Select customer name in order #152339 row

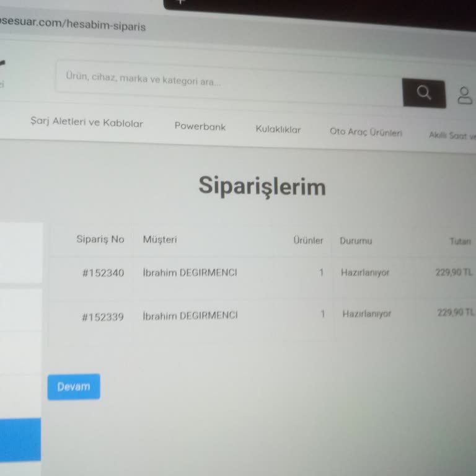(190, 315)
